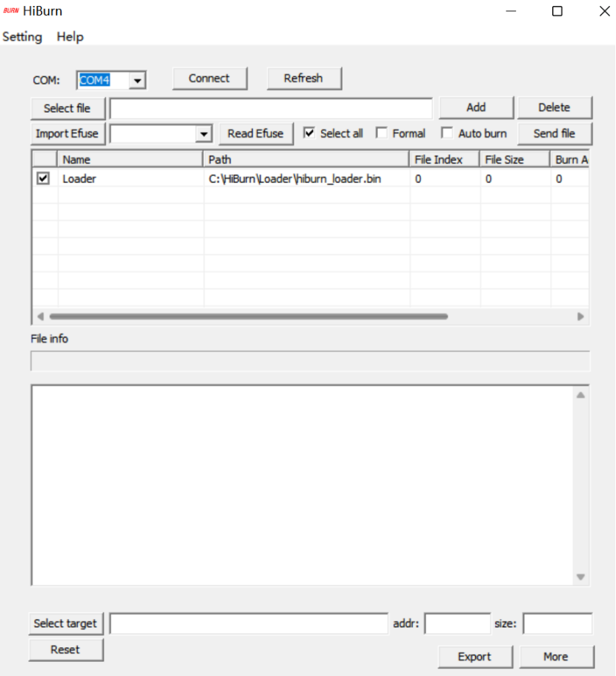Click the table's left scroll arrow

click(x=41, y=317)
